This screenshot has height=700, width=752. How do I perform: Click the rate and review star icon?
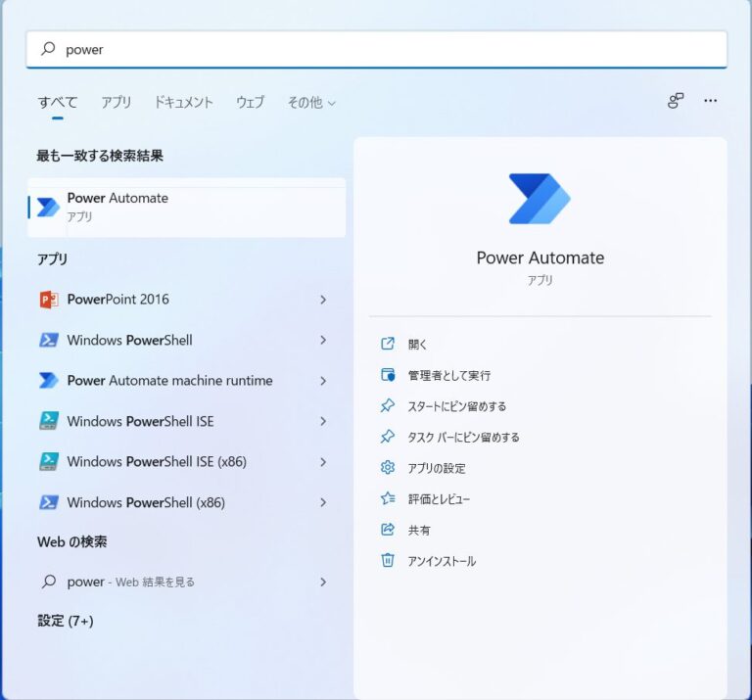coord(388,498)
